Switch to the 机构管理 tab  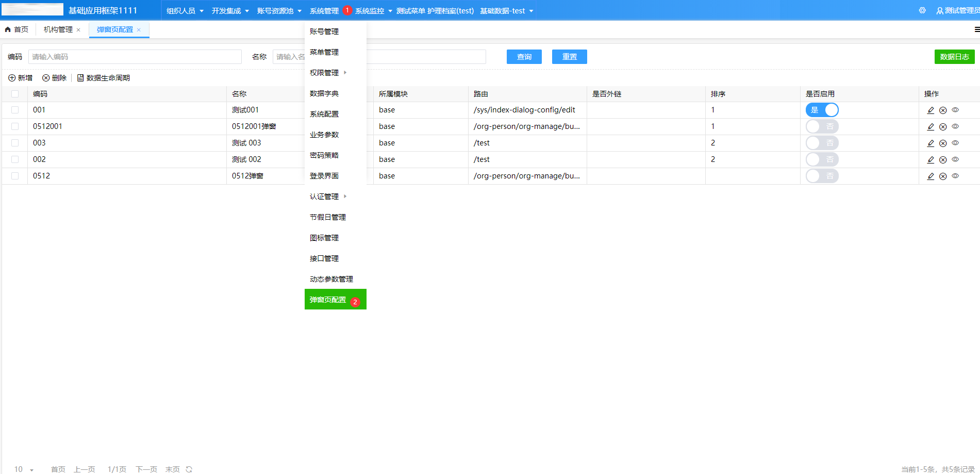pos(58,29)
